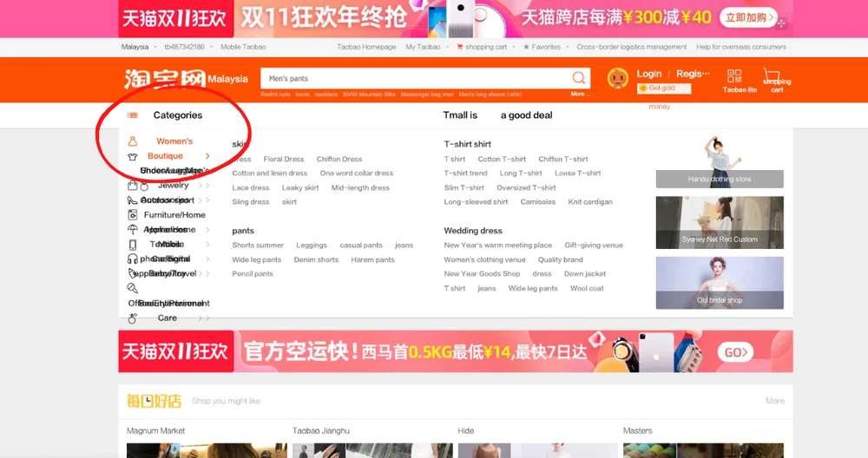This screenshot has height=458, width=868.
Task: Click the GO button on shipping banner
Action: coord(735,352)
